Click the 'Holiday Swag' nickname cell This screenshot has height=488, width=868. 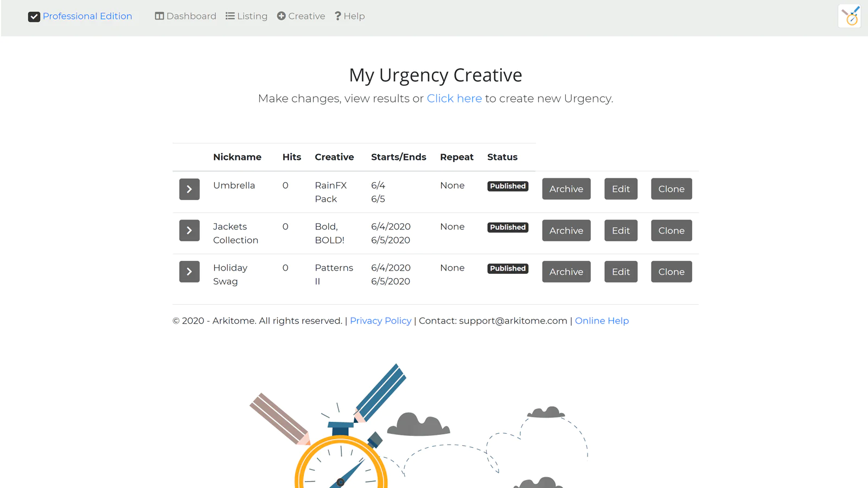230,274
